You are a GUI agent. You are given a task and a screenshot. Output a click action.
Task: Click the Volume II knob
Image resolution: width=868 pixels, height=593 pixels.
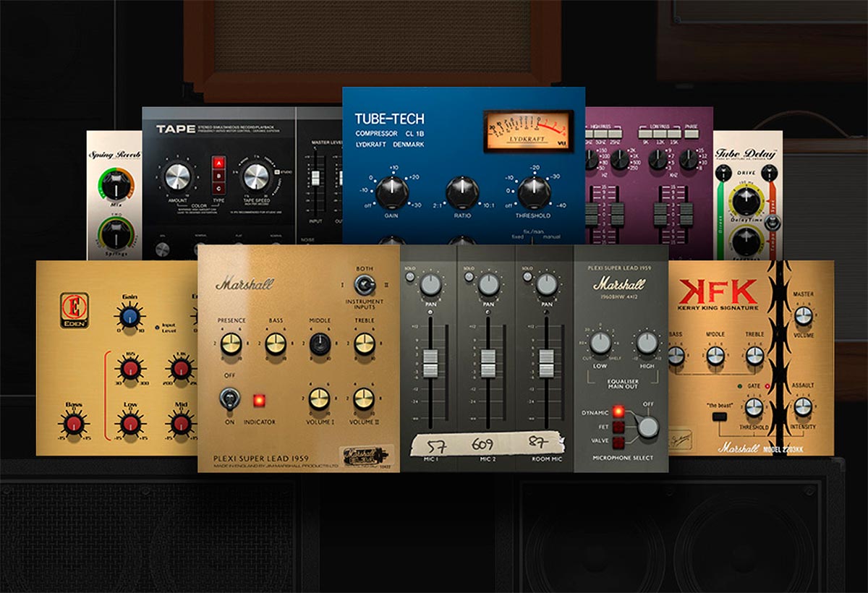pos(364,398)
